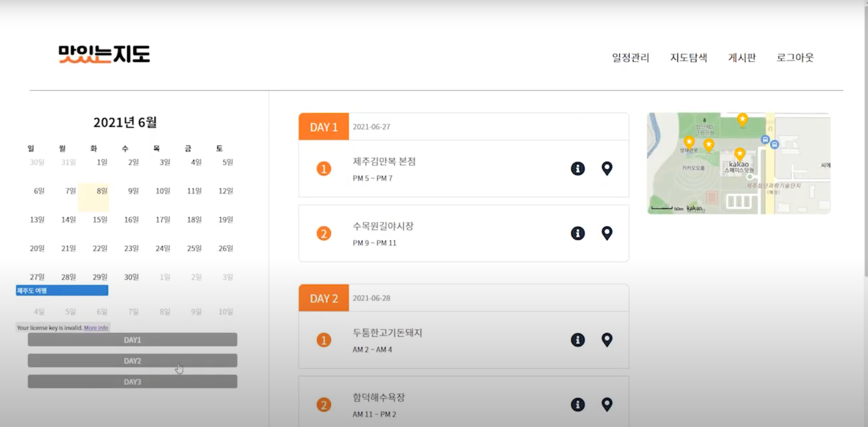
Task: Open info for 제주김만복 본점
Action: click(578, 169)
